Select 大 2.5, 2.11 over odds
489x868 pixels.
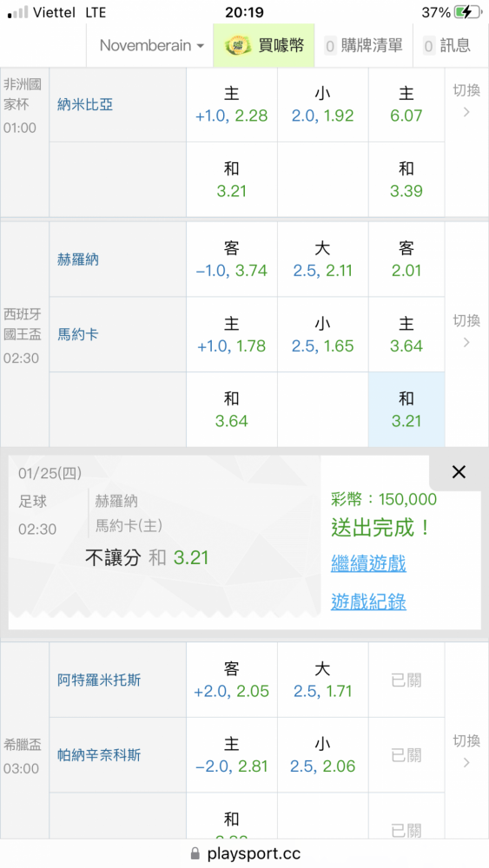pos(323,259)
